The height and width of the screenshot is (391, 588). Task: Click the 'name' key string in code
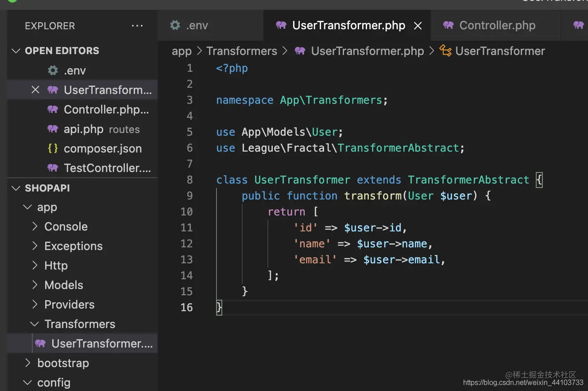312,244
